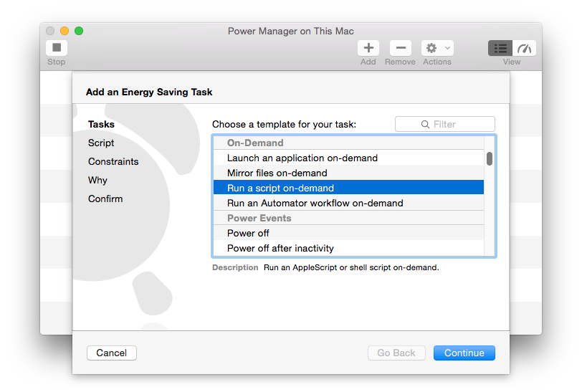Select "Run a script on-demand" template
The height and width of the screenshot is (392, 582).
[x=348, y=188]
